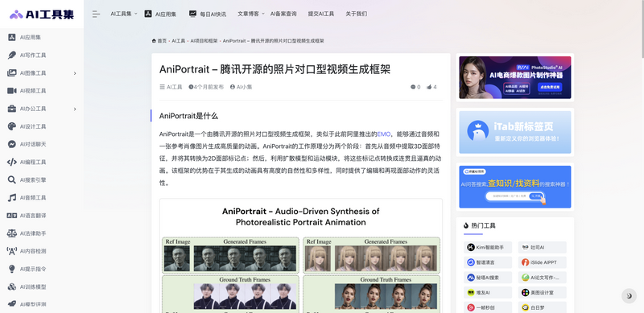This screenshot has height=313, width=644.
Task: Open AI论文写作 in 热门工具
Action: tap(542, 278)
